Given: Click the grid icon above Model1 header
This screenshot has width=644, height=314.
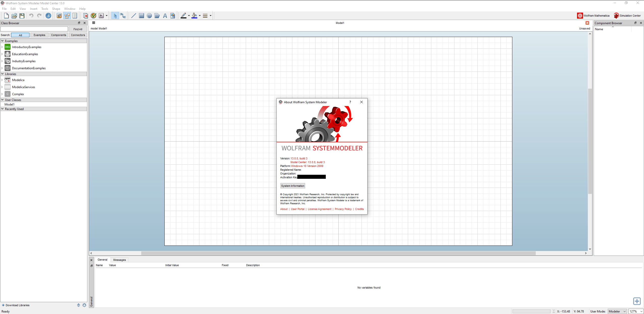Looking at the screenshot, I should pyautogui.click(x=94, y=23).
